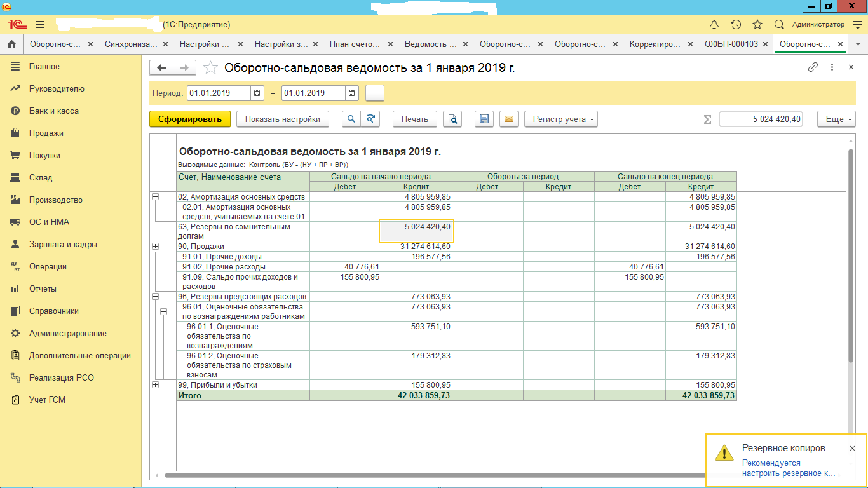
Task: Collapse account 02 Амортизация group
Action: [x=155, y=197]
